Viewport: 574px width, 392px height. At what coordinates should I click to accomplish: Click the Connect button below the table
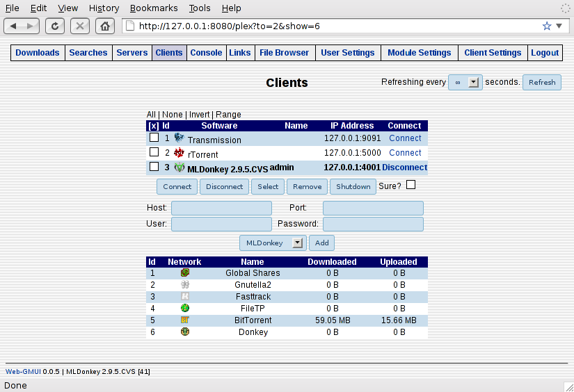177,186
